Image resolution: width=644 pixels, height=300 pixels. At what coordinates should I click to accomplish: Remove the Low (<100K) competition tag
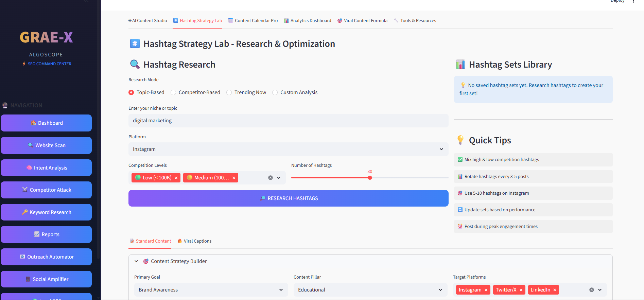coord(176,178)
